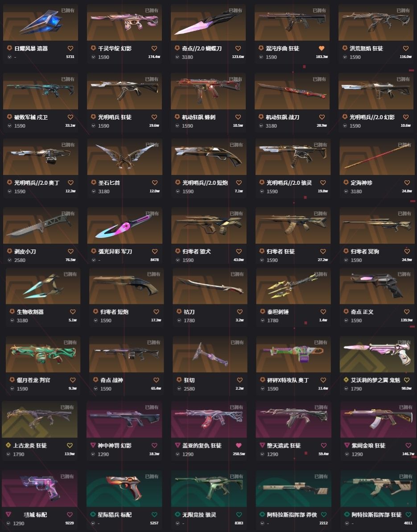Open the 归零者 狂徒 skin title

(281, 251)
